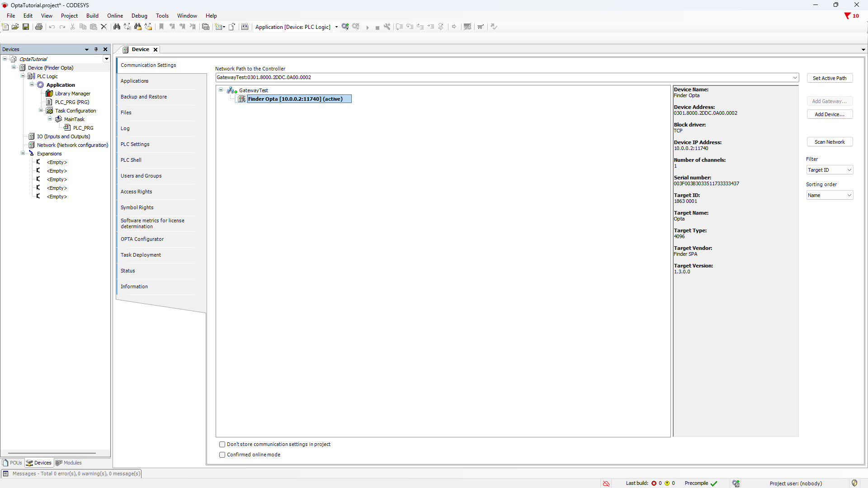This screenshot has width=868, height=488.
Task: Click the Open project folder icon
Action: pos(15,27)
